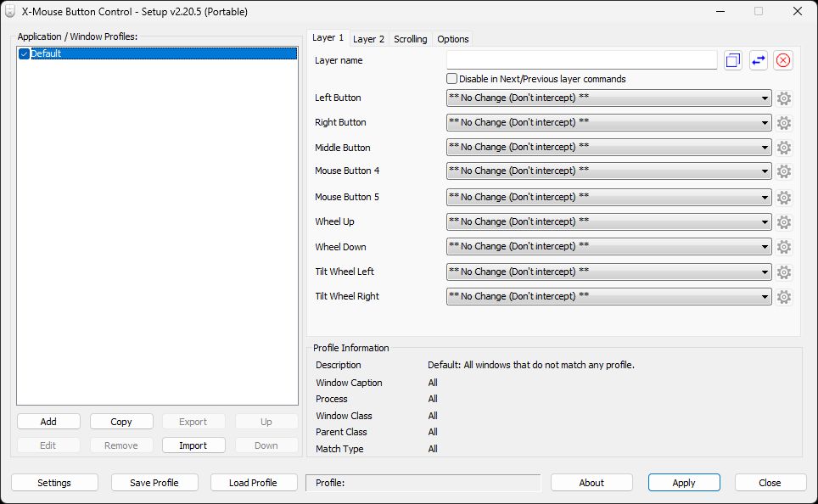Click the Save Profile button
Image resolution: width=818 pixels, height=504 pixels.
154,483
